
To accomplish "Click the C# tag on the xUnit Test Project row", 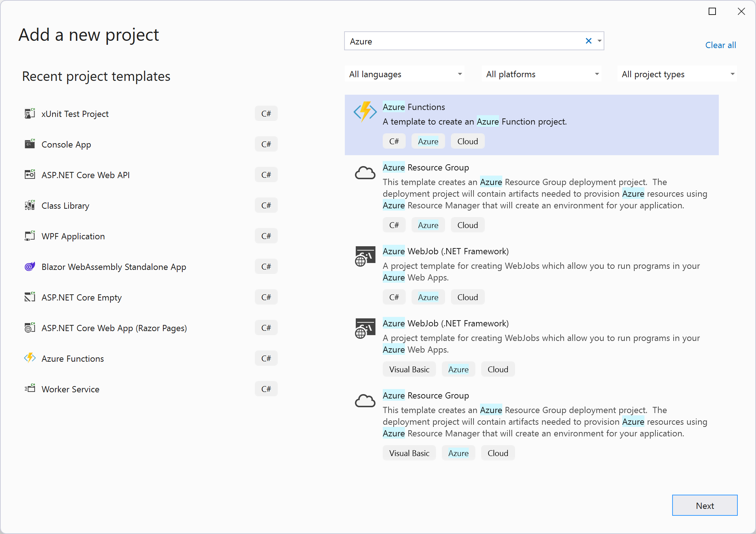I will pyautogui.click(x=266, y=114).
